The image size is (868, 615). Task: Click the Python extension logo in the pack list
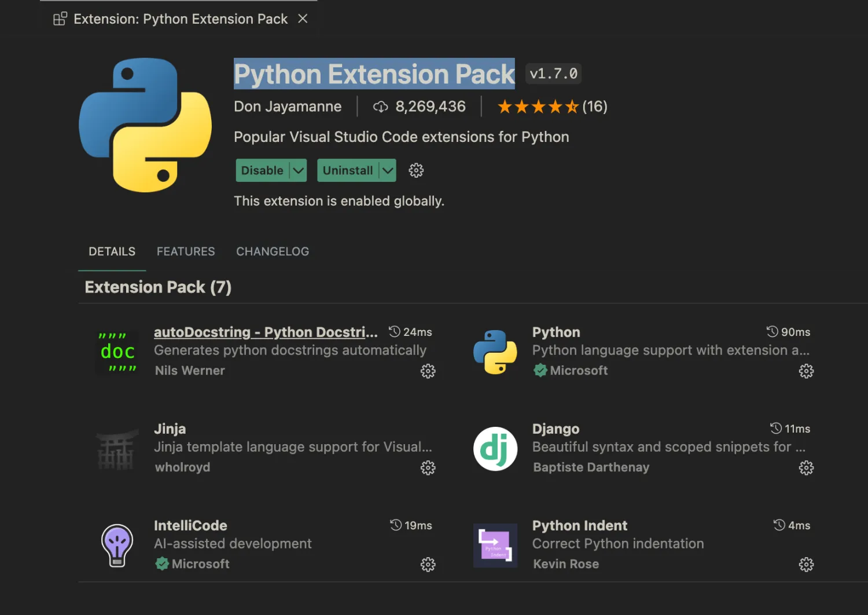pyautogui.click(x=495, y=352)
